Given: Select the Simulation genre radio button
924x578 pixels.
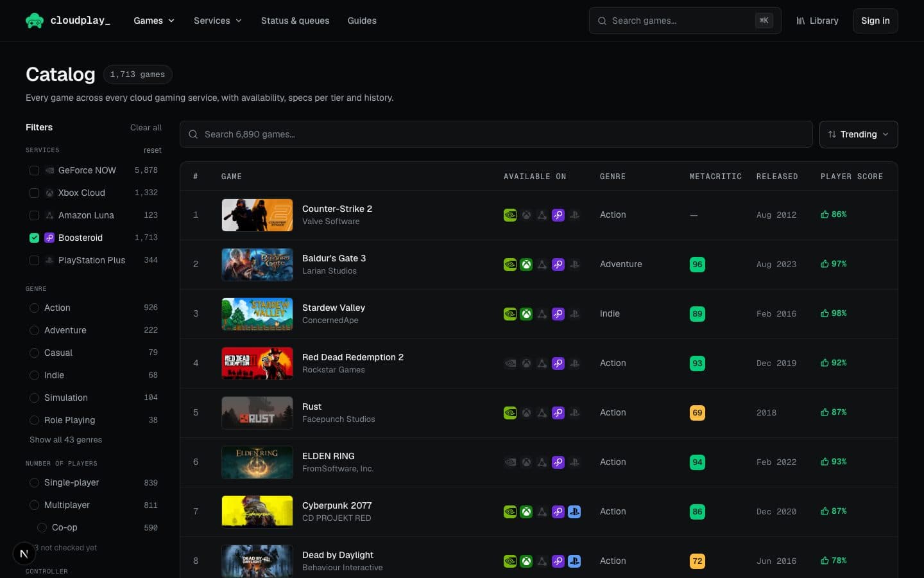Looking at the screenshot, I should pyautogui.click(x=35, y=398).
